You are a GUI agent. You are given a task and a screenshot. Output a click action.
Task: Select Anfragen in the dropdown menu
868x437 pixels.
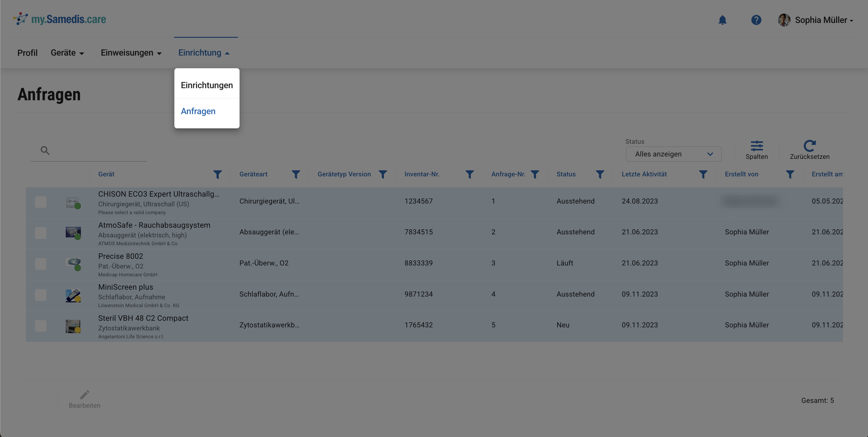coord(198,111)
